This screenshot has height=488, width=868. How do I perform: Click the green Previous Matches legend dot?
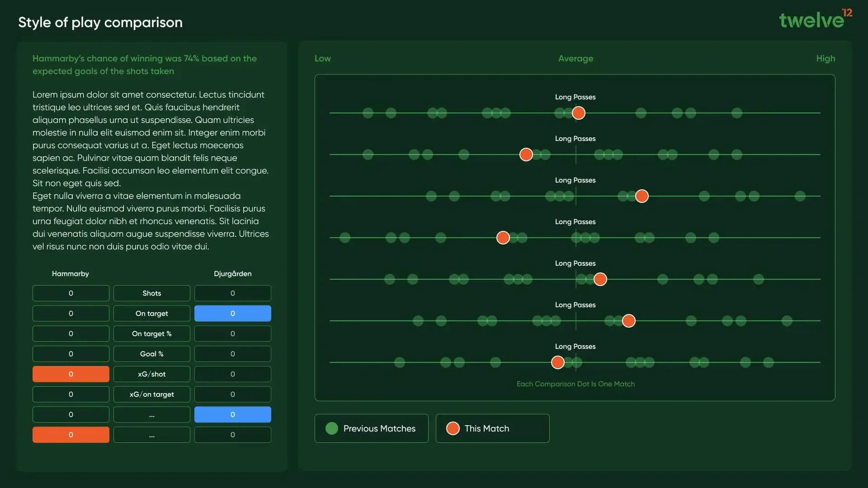(x=332, y=428)
